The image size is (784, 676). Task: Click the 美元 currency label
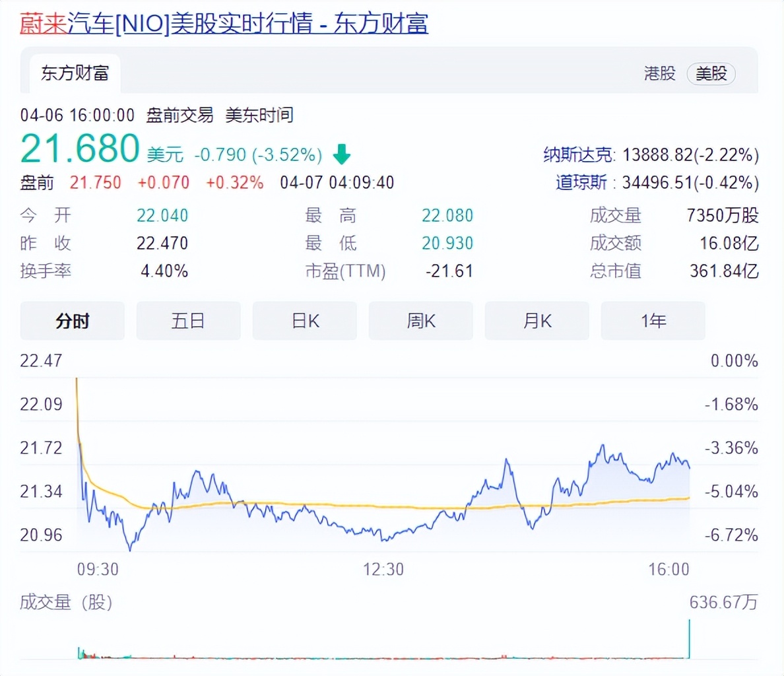(x=166, y=155)
